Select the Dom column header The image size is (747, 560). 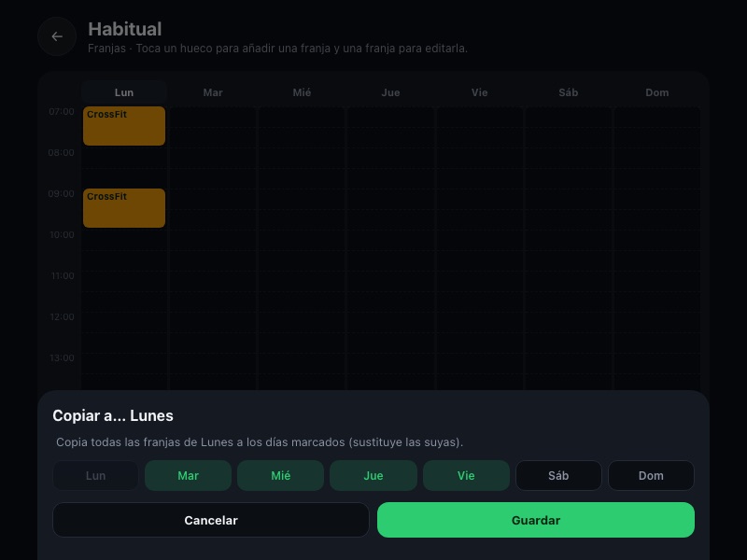click(657, 92)
